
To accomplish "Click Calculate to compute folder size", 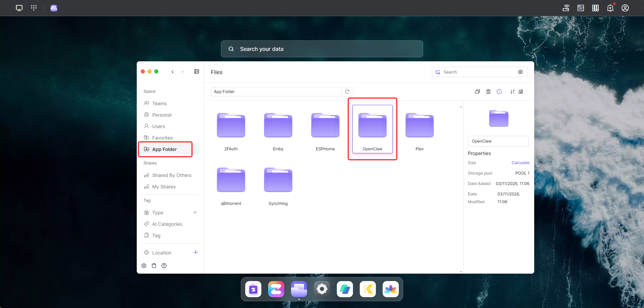I will (x=520, y=163).
